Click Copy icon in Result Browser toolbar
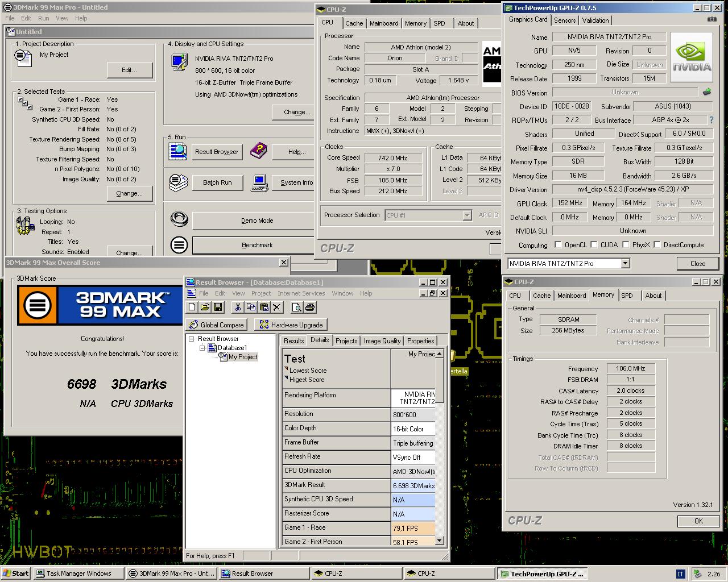 pos(251,307)
